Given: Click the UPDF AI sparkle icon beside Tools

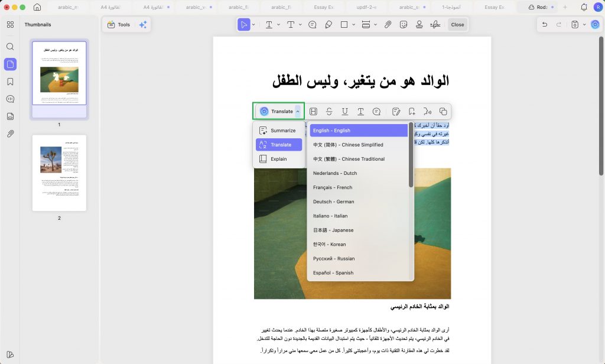Looking at the screenshot, I should coord(143,24).
